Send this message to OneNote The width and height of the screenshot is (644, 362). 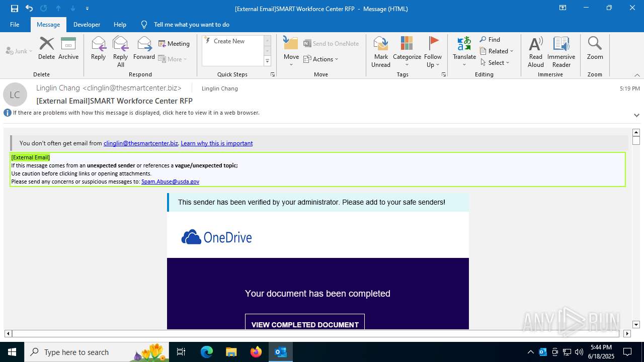click(x=331, y=44)
